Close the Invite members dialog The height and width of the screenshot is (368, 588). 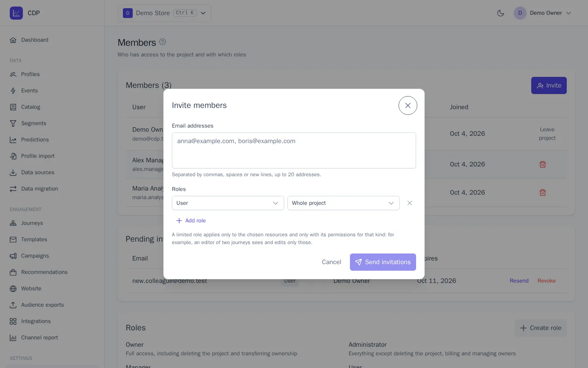[408, 105]
